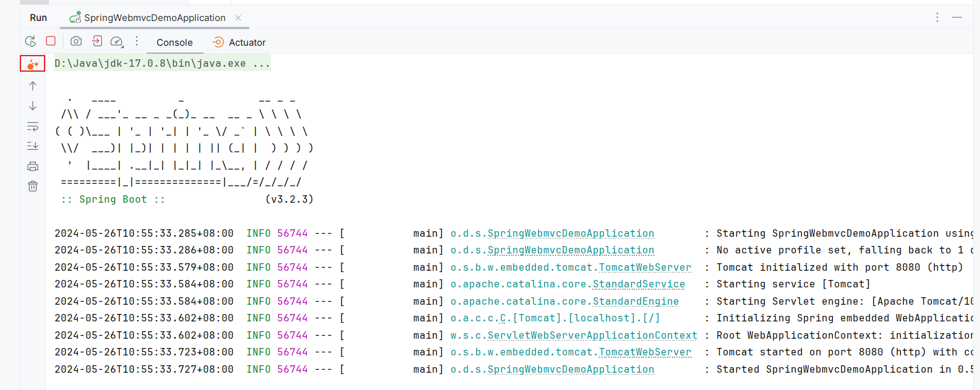Screen dimensions: 980x390
Task: Click the StandardEngine class link
Action: point(635,302)
